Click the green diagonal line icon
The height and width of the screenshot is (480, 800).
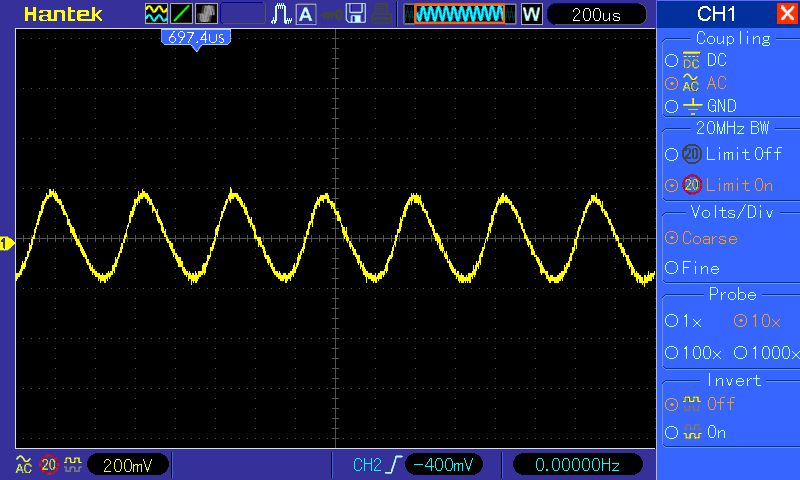[x=181, y=14]
